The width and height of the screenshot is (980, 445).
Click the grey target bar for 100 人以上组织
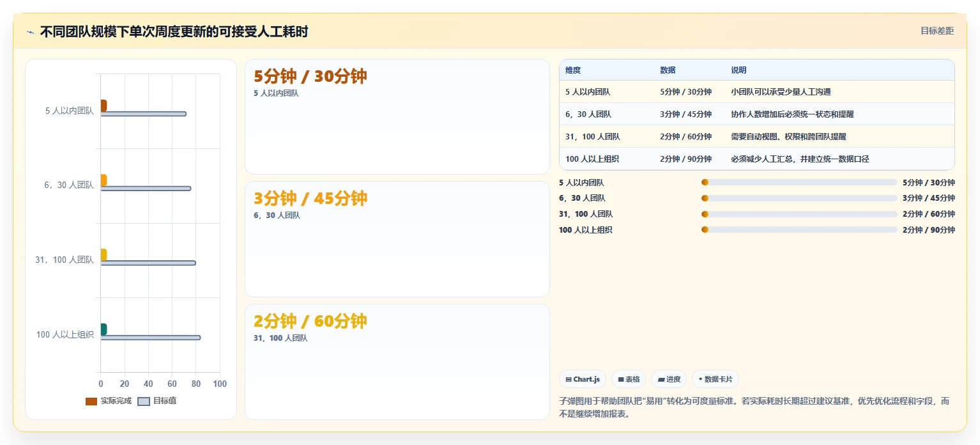[151, 338]
